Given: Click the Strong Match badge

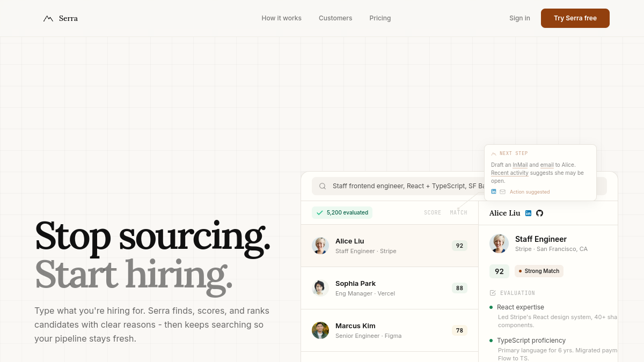Looking at the screenshot, I should 539,271.
